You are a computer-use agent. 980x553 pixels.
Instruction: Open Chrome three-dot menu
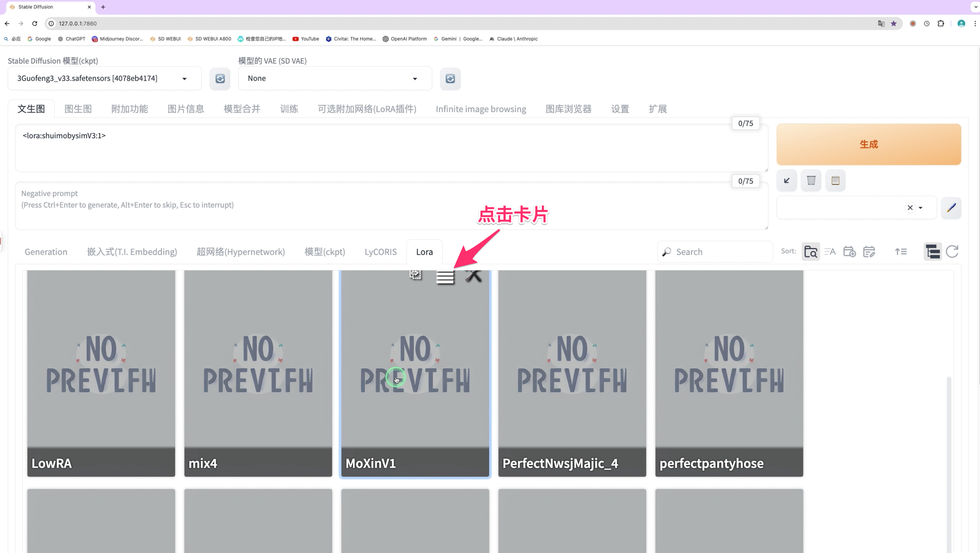pos(975,24)
